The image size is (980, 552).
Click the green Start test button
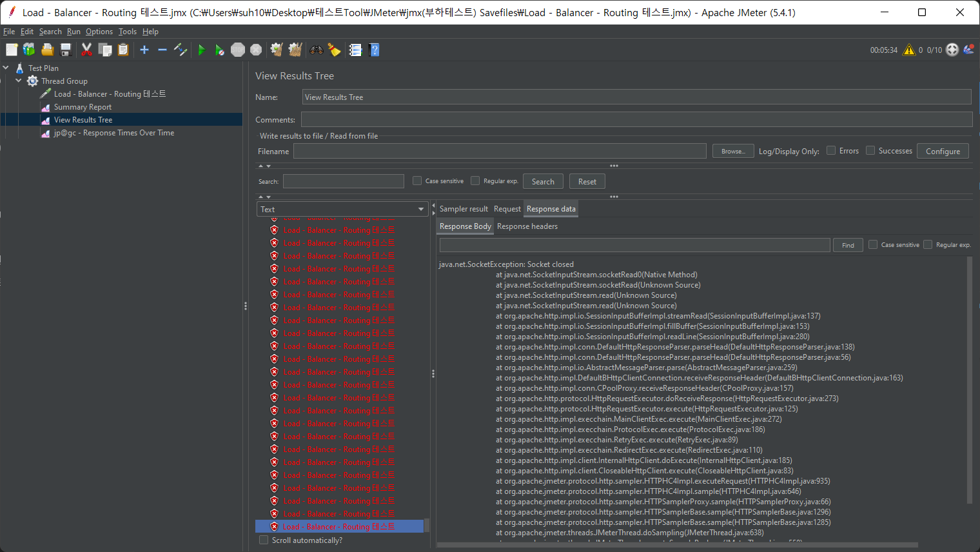pyautogui.click(x=201, y=50)
